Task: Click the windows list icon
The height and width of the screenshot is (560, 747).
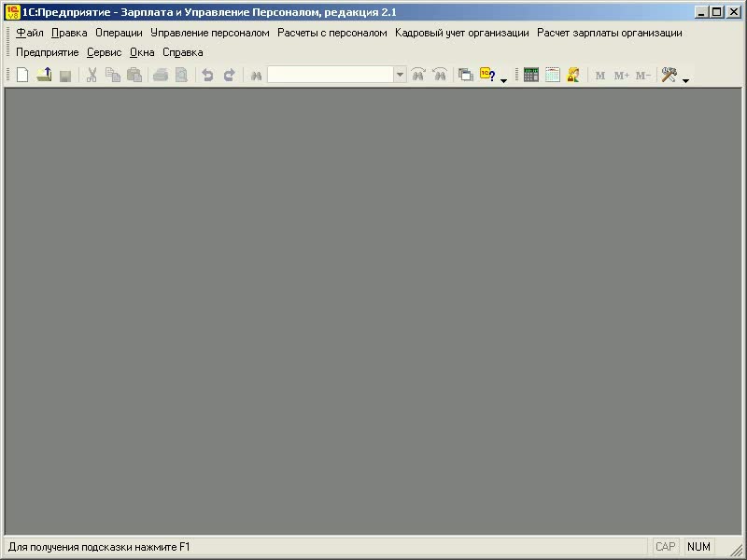Action: [x=465, y=76]
